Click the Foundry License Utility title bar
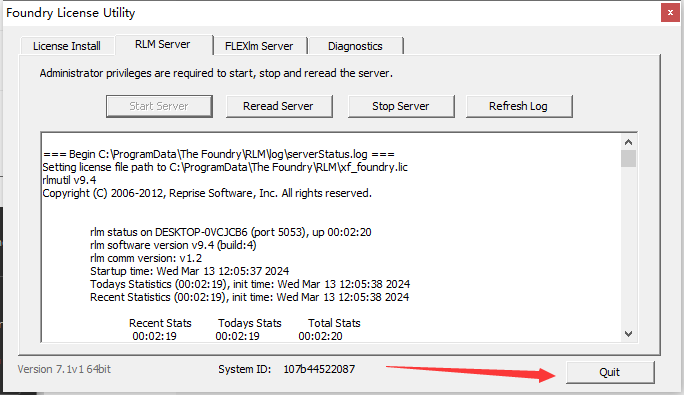The image size is (684, 395). click(x=332, y=13)
